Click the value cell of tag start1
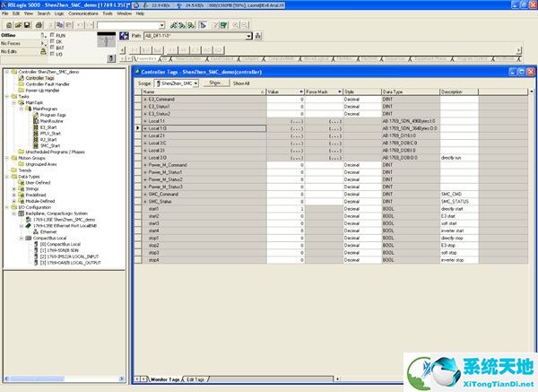The height and width of the screenshot is (392, 538). [285, 209]
